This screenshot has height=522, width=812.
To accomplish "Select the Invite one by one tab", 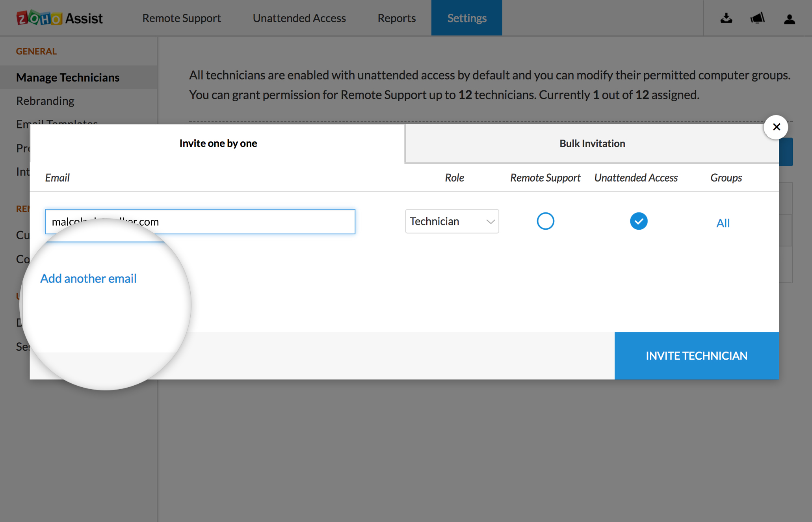I will [218, 143].
